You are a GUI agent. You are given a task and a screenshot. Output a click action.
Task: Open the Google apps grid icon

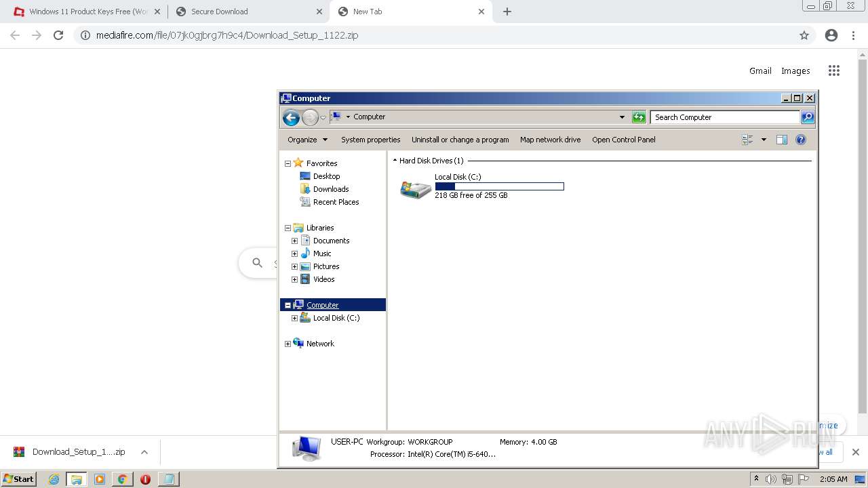[834, 70]
